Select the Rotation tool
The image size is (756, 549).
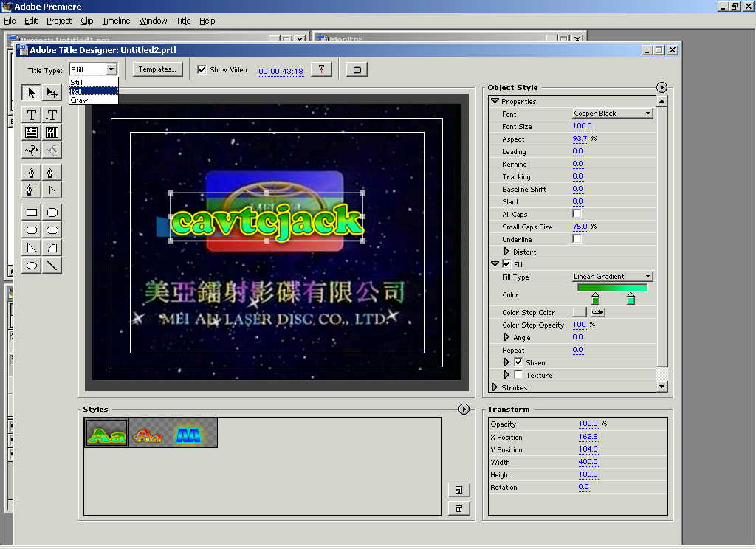click(x=52, y=92)
